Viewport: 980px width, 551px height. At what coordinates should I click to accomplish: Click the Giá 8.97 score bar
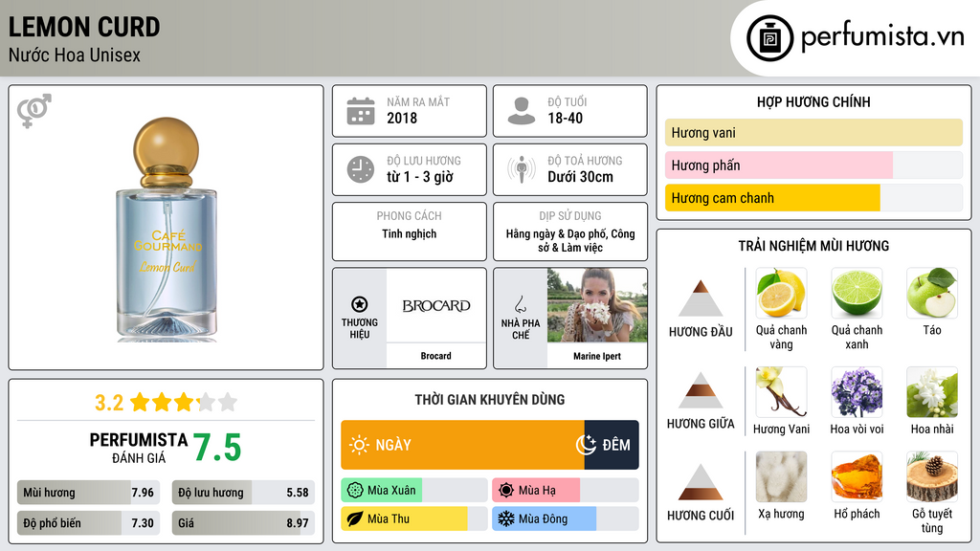(243, 523)
